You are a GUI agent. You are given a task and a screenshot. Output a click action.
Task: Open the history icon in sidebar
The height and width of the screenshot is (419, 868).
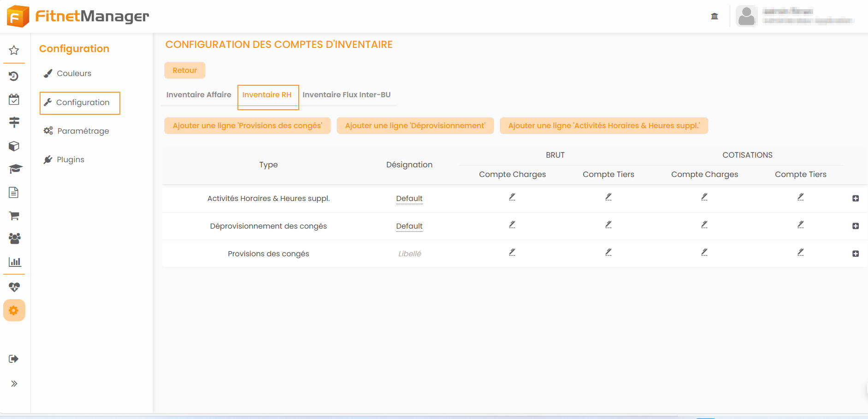(14, 76)
